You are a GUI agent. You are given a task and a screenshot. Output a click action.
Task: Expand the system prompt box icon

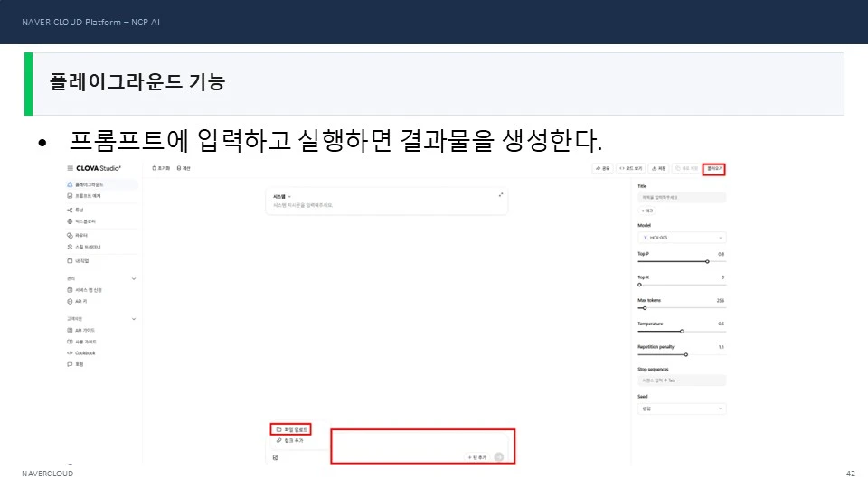(500, 195)
